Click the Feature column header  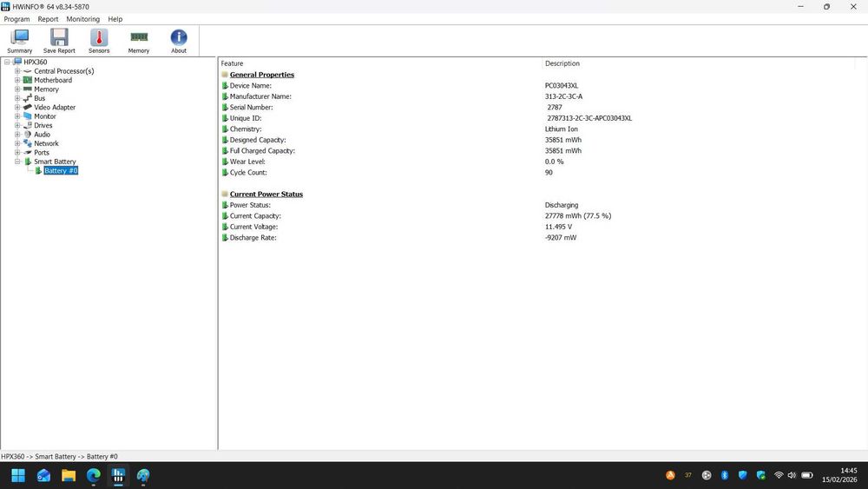232,63
